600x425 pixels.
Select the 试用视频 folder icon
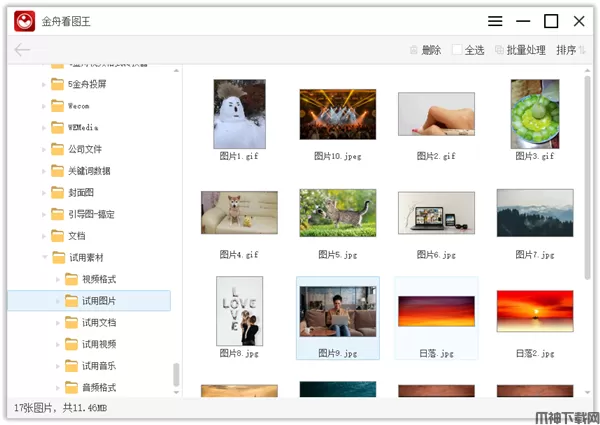(x=71, y=344)
